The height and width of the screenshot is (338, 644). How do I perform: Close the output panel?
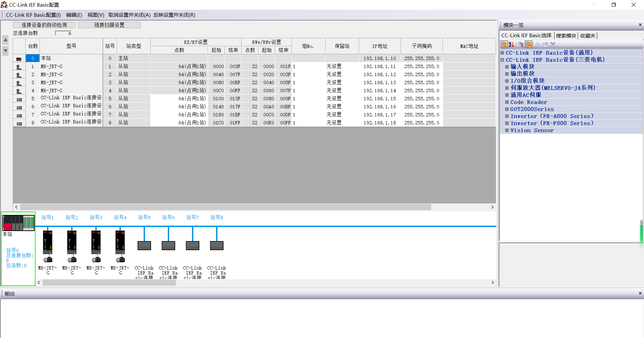pos(640,293)
